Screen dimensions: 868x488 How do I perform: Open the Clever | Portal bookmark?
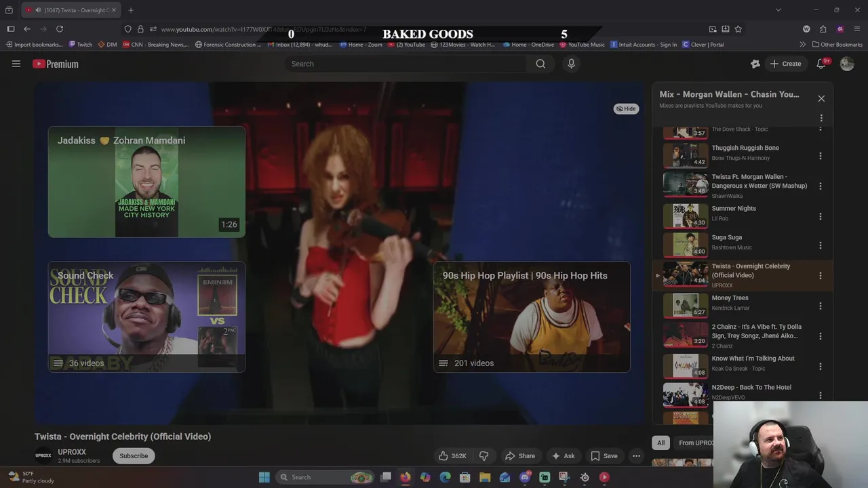pos(703,45)
